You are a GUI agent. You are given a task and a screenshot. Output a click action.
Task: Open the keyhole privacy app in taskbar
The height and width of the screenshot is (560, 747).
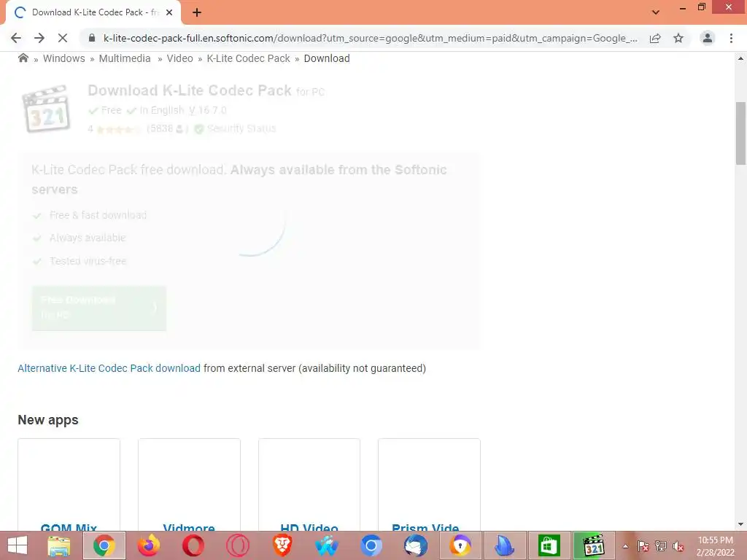[460, 545]
